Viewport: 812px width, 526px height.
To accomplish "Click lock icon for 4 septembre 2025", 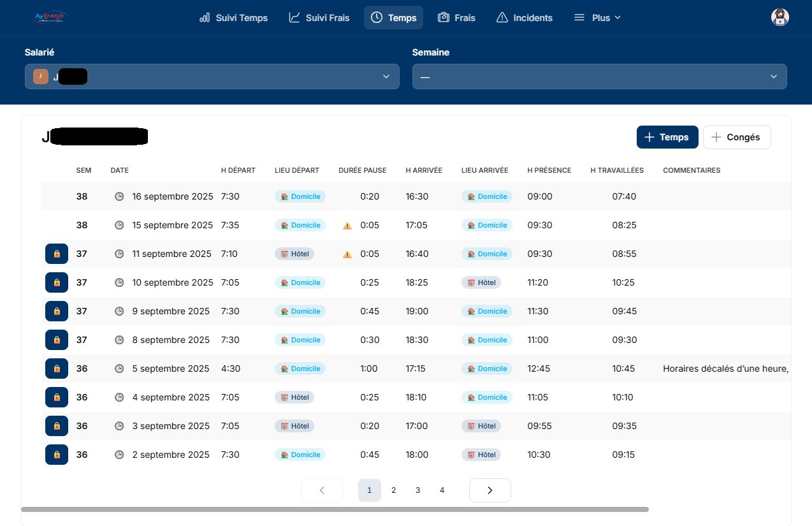I will tap(57, 397).
